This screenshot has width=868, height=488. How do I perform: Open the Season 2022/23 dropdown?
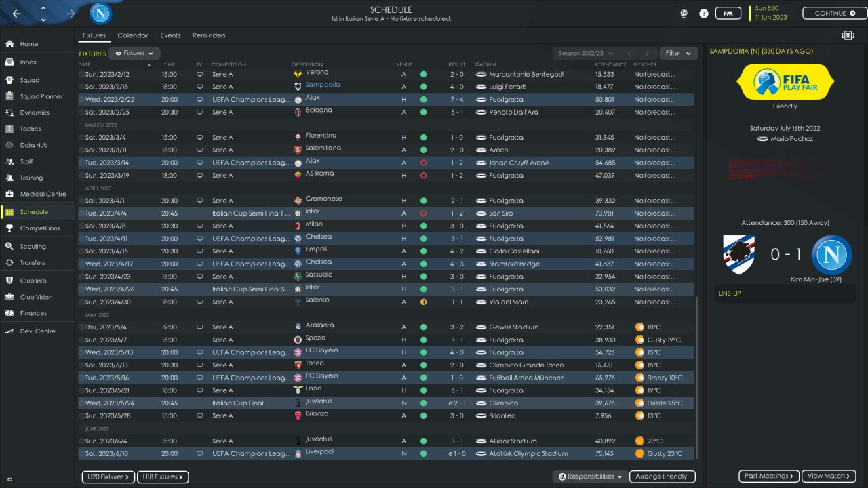coord(587,53)
